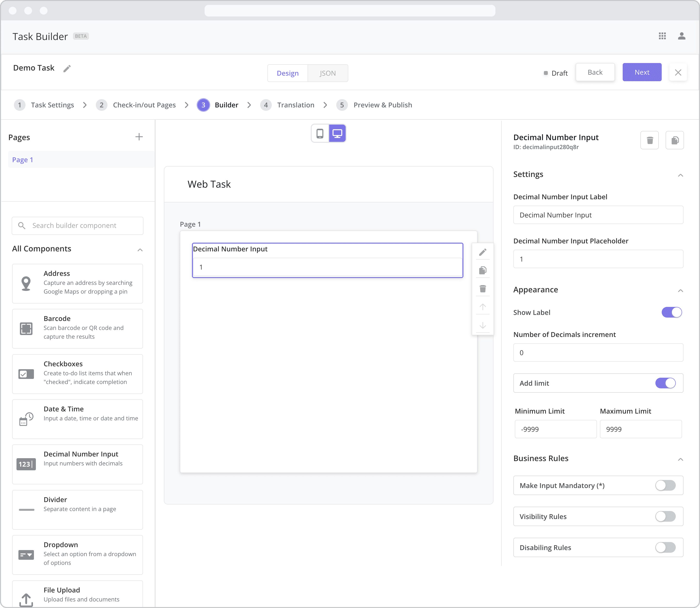Click the BETA badge

tap(81, 36)
